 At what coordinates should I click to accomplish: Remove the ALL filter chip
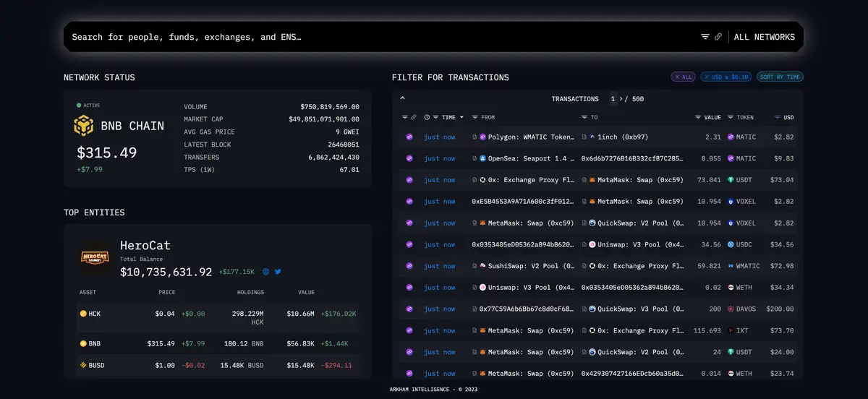click(x=683, y=77)
